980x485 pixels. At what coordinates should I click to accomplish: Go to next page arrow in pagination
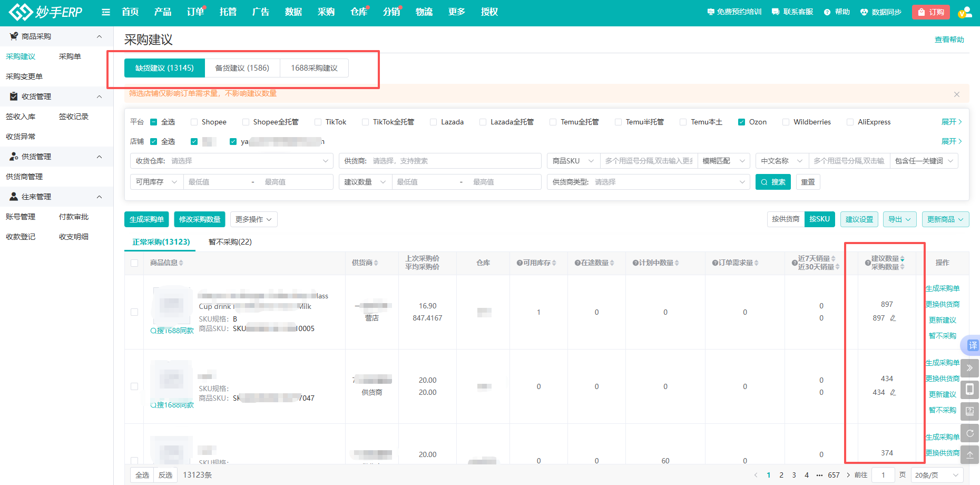click(x=848, y=475)
